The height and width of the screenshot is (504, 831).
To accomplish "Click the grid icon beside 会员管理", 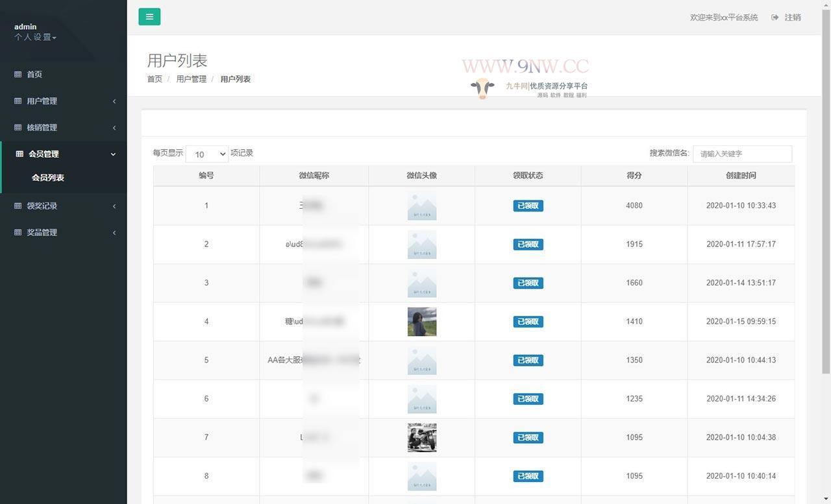I will coord(19,154).
